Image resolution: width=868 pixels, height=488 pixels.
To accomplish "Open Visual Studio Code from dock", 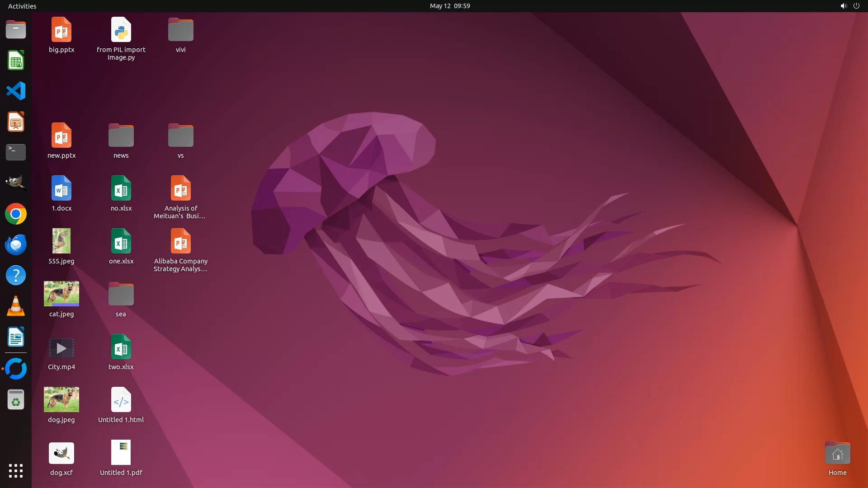I will pyautogui.click(x=16, y=91).
